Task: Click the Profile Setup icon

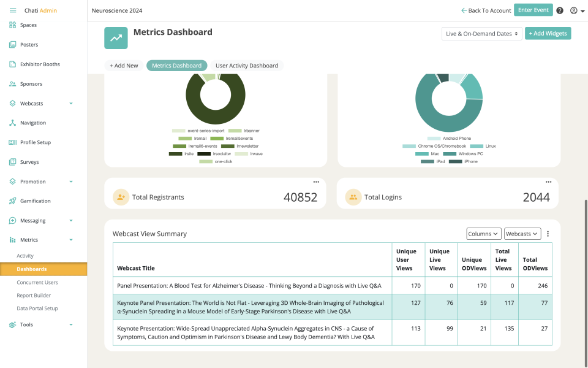Action: pos(13,142)
